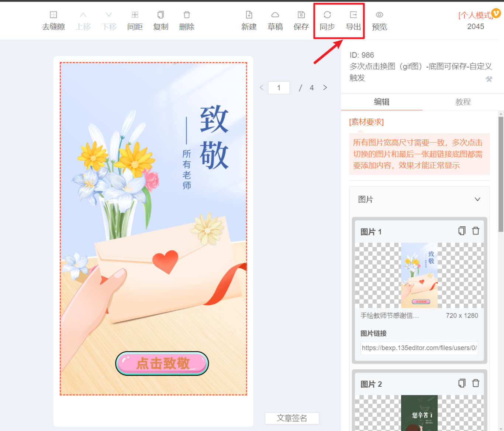504x431 pixels.
Task: Click the 去缝隙 toolbar icon
Action: click(53, 21)
